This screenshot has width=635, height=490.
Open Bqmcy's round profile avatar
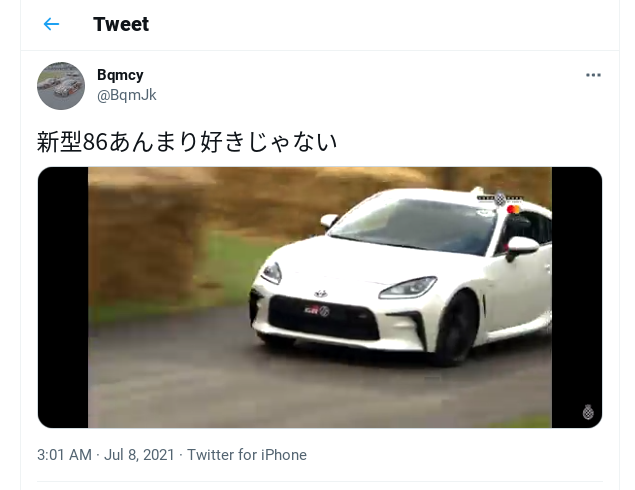[61, 86]
